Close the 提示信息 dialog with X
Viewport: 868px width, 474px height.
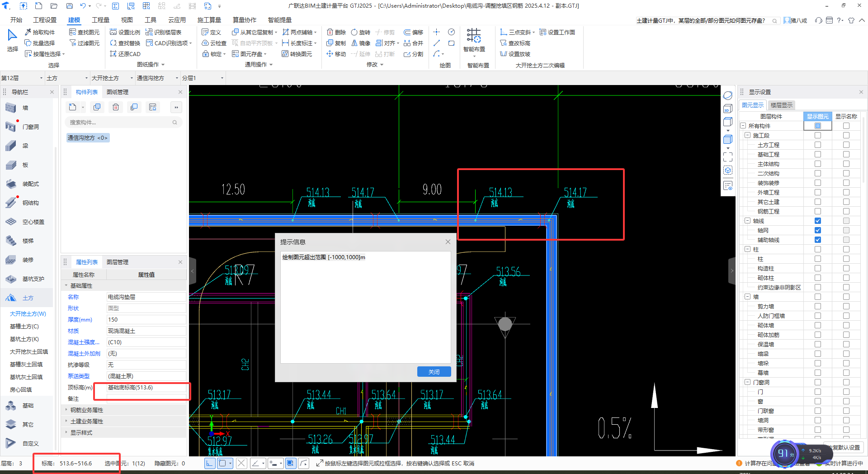[x=448, y=242]
